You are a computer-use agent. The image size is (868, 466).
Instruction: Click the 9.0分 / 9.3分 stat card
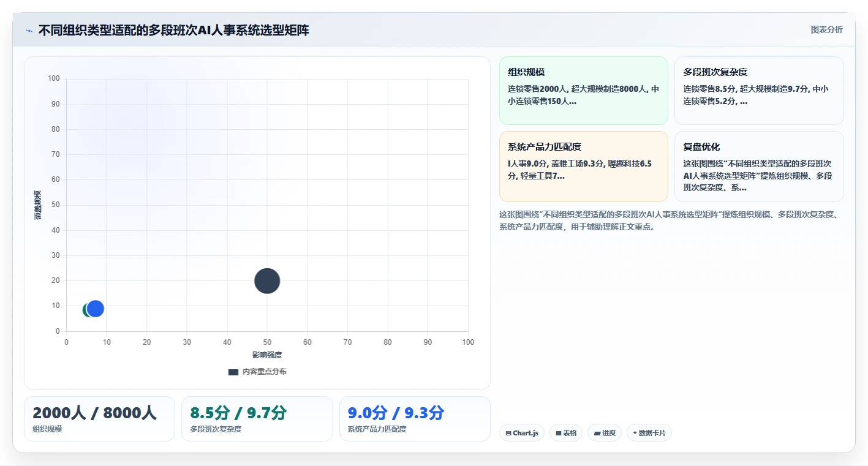coord(415,419)
